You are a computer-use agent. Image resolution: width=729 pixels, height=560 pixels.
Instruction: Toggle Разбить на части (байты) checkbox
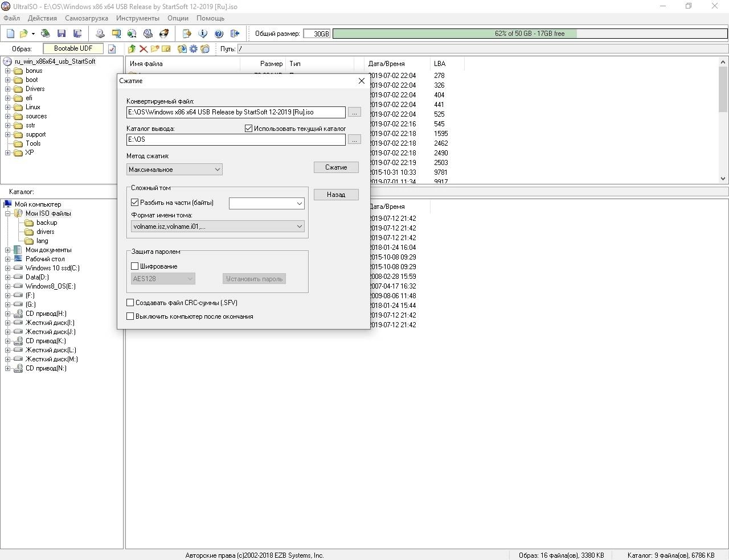click(x=135, y=203)
